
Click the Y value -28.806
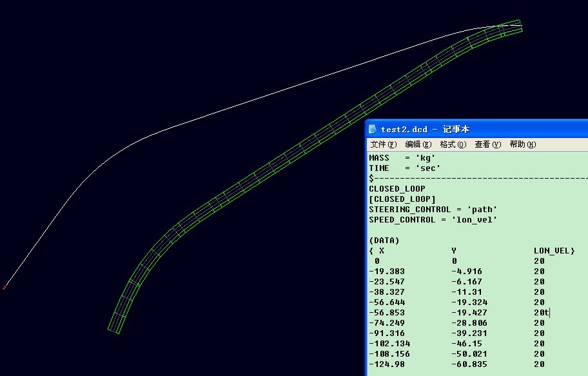(469, 322)
